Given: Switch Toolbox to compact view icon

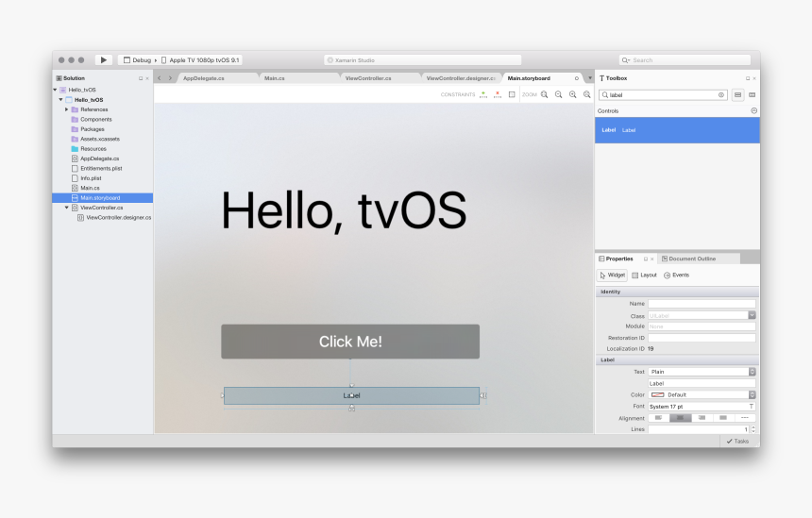Looking at the screenshot, I should [752, 95].
